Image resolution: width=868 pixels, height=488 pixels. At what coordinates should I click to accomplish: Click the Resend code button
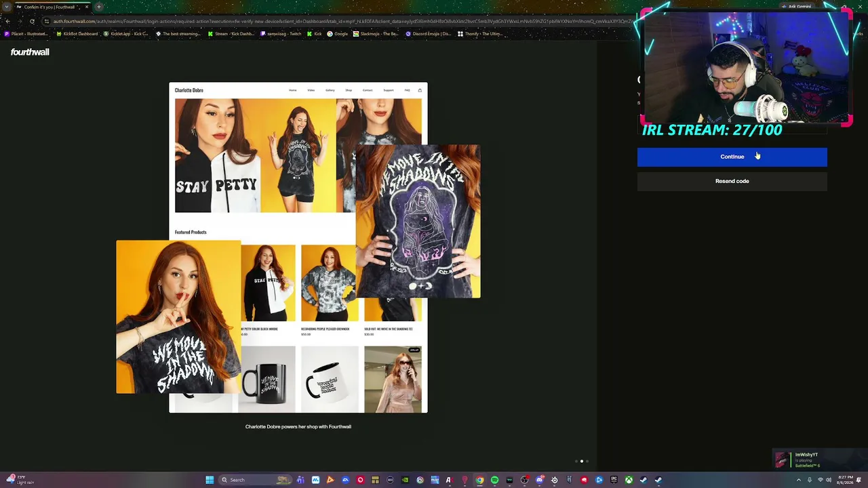click(x=732, y=181)
